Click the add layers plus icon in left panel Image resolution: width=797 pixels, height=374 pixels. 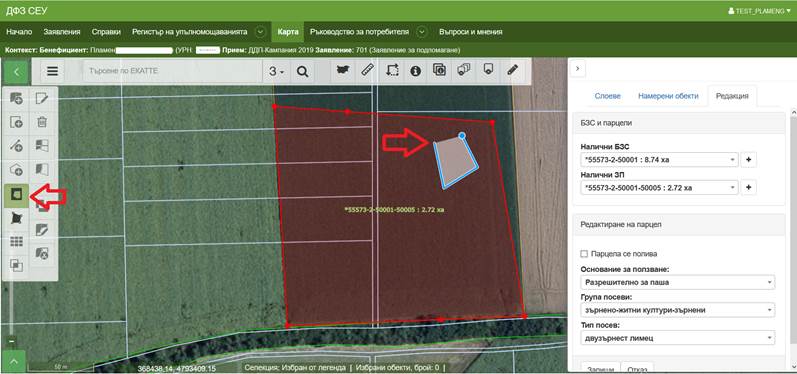click(17, 99)
